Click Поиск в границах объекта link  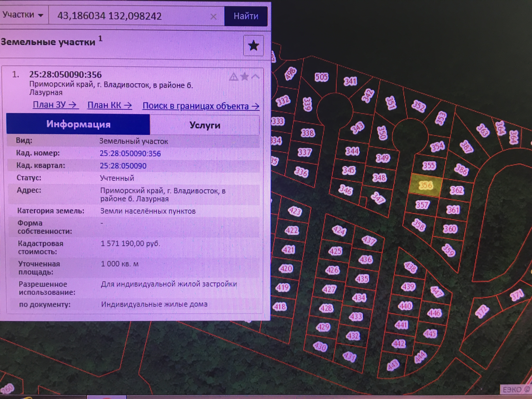(201, 106)
